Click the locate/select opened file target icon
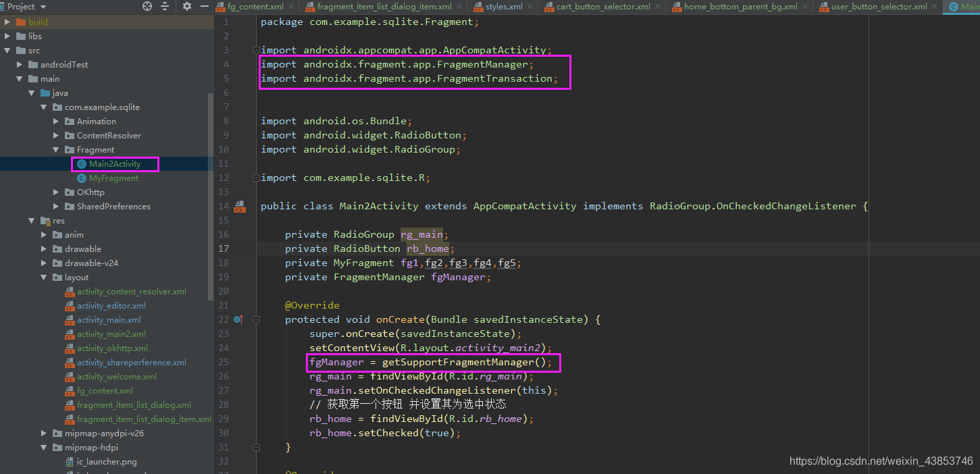This screenshot has height=474, width=980. pyautogui.click(x=147, y=7)
